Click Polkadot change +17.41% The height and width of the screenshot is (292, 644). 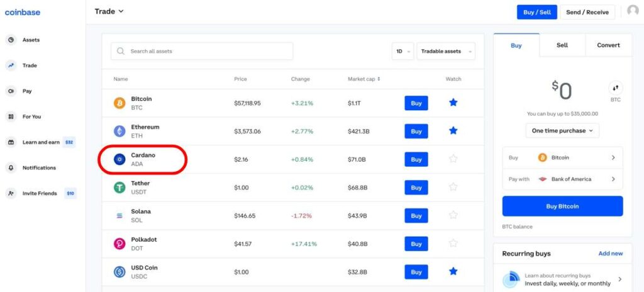tap(304, 244)
